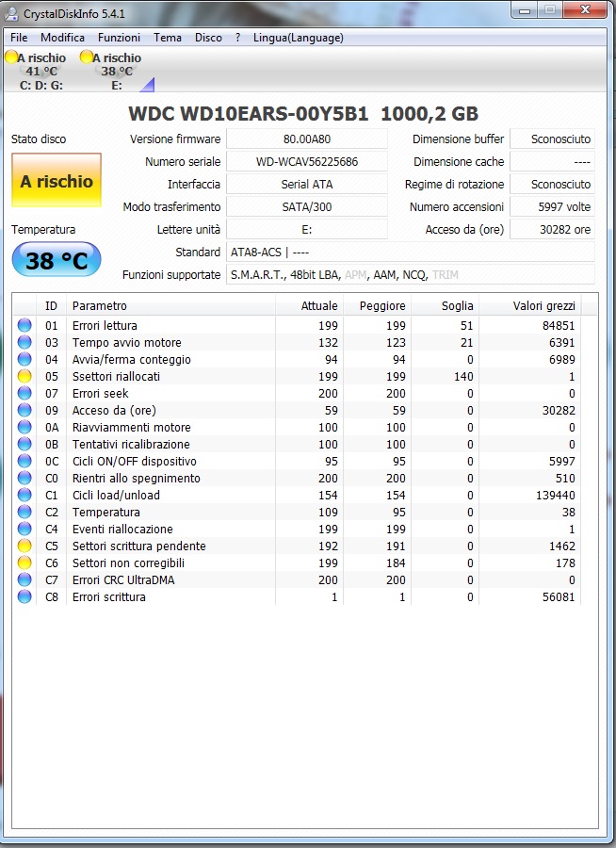Click the Versione firmware field 80.00A80
This screenshot has height=848, width=616.
pyautogui.click(x=307, y=139)
